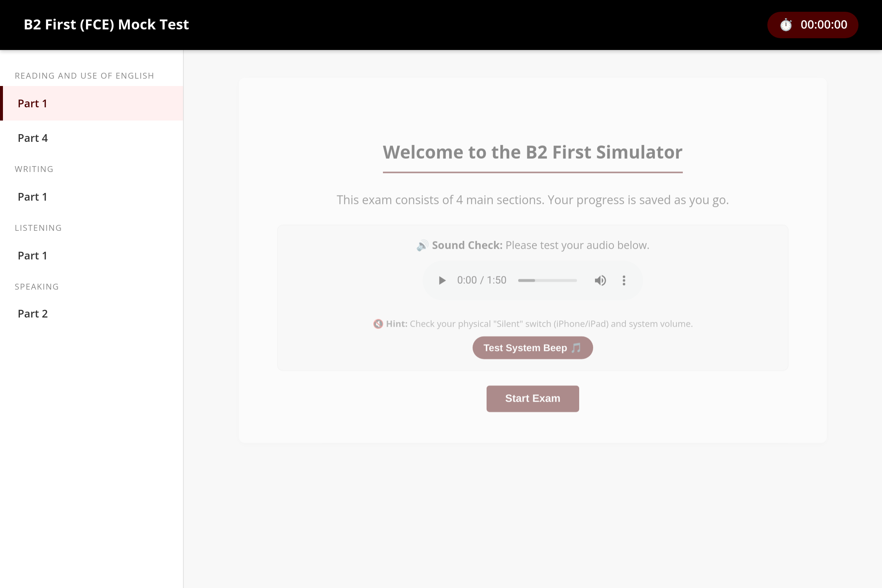This screenshot has height=588, width=882.
Task: Click the muted icon beside Hint
Action: [378, 324]
